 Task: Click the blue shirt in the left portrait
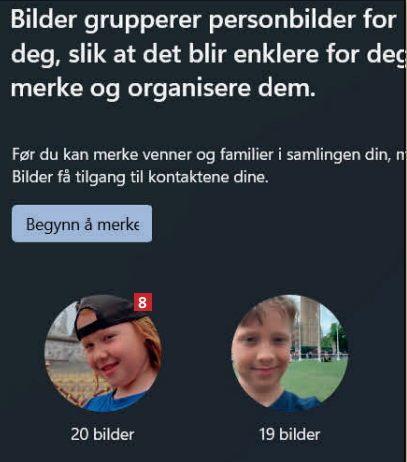click(x=113, y=402)
